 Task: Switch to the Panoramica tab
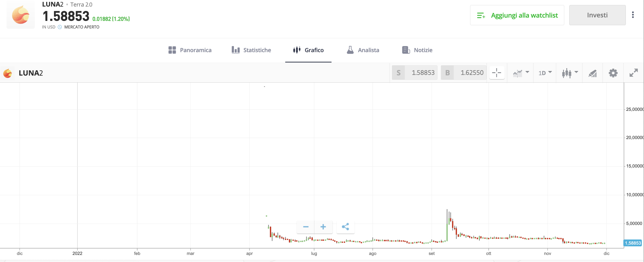(190, 50)
